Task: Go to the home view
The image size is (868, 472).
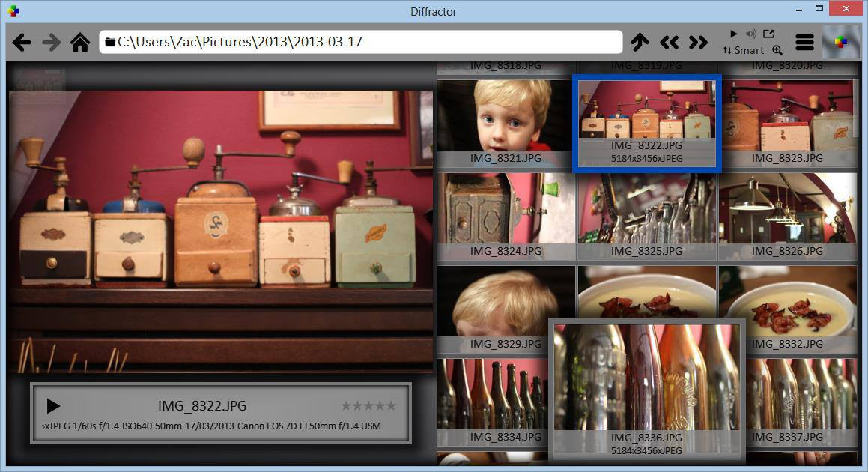Action: pos(80,42)
